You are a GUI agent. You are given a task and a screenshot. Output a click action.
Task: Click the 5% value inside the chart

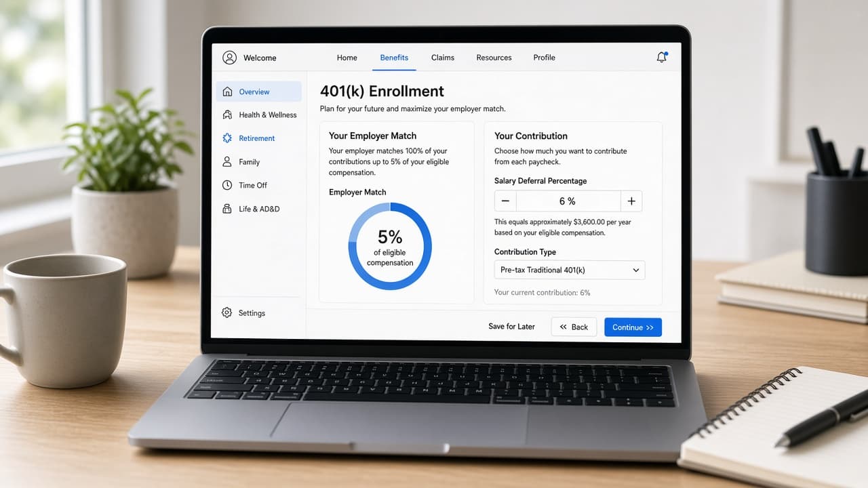[x=390, y=237]
